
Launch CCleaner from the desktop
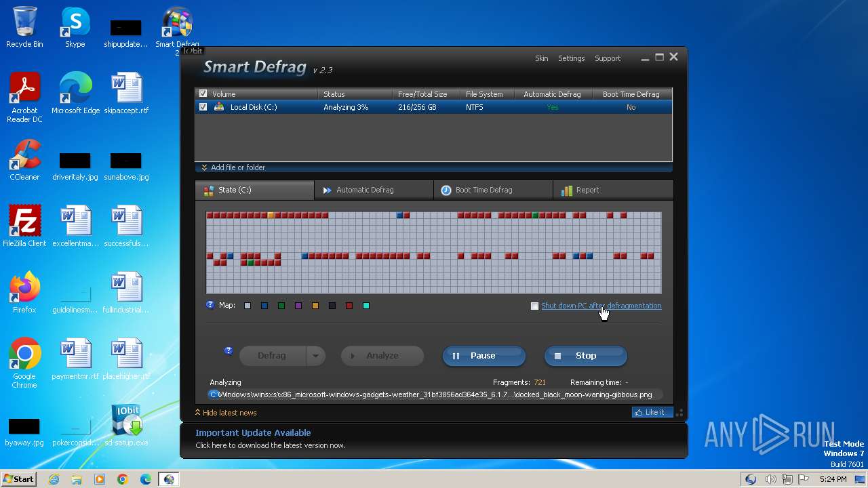pyautogui.click(x=24, y=160)
